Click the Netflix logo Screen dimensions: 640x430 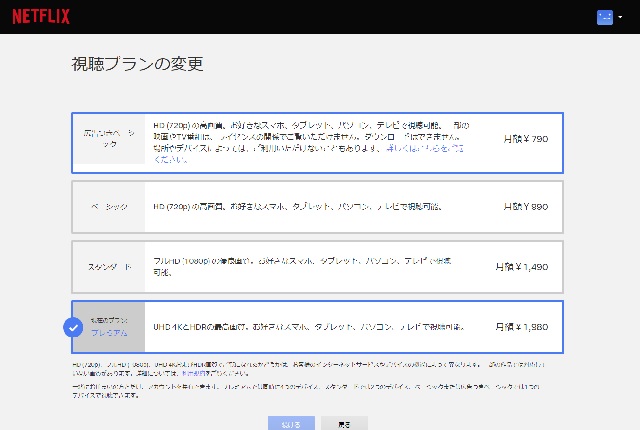pos(41,16)
